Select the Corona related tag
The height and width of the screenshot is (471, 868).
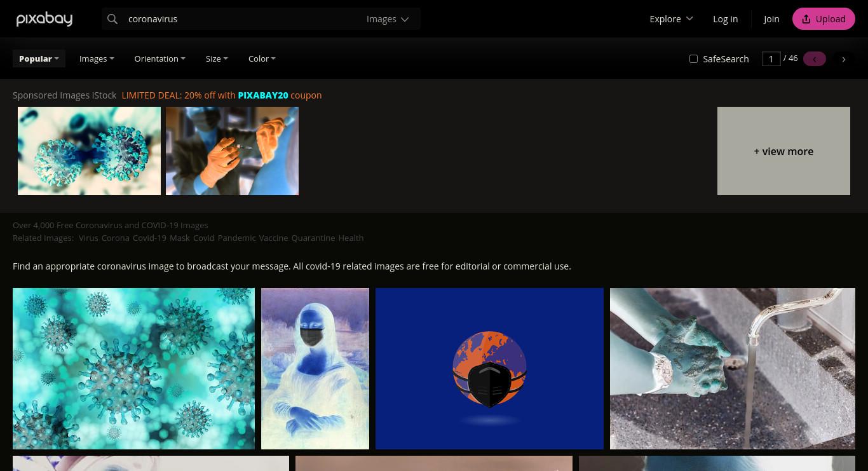click(115, 238)
